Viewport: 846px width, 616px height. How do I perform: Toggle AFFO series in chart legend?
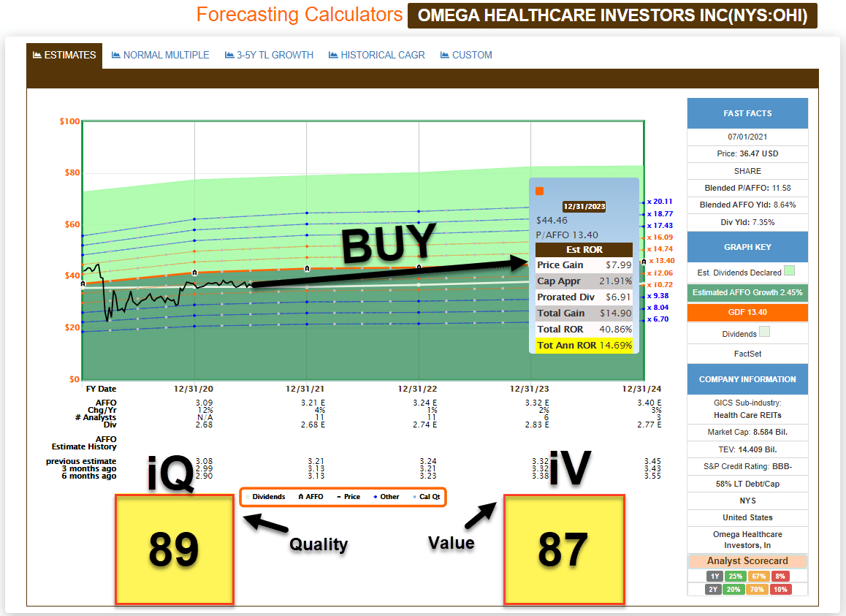(310, 497)
